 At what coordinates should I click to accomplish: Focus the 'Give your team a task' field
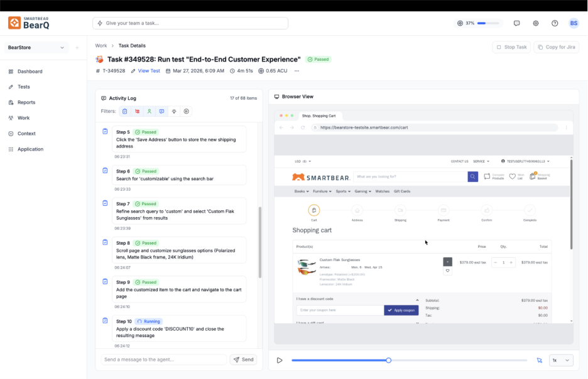pos(190,23)
